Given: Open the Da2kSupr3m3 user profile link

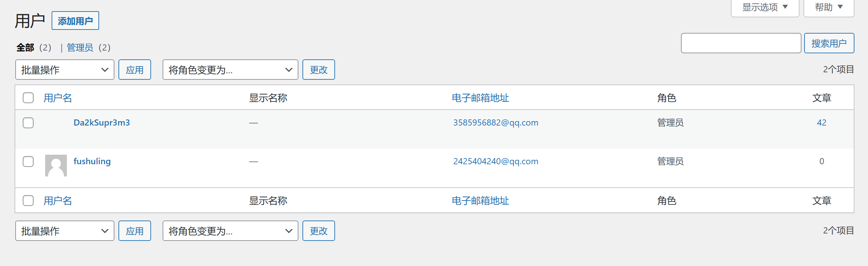Looking at the screenshot, I should point(102,123).
